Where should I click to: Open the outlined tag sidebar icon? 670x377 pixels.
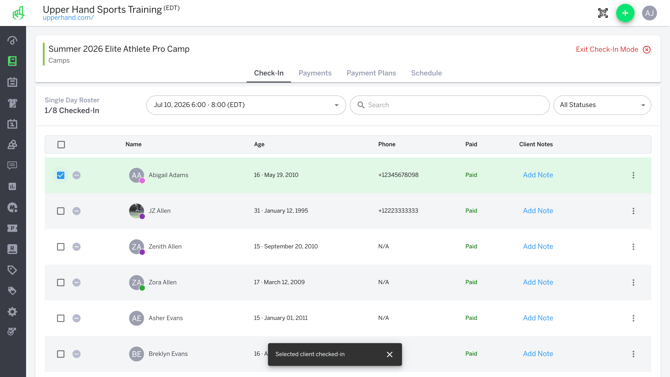[x=12, y=270]
